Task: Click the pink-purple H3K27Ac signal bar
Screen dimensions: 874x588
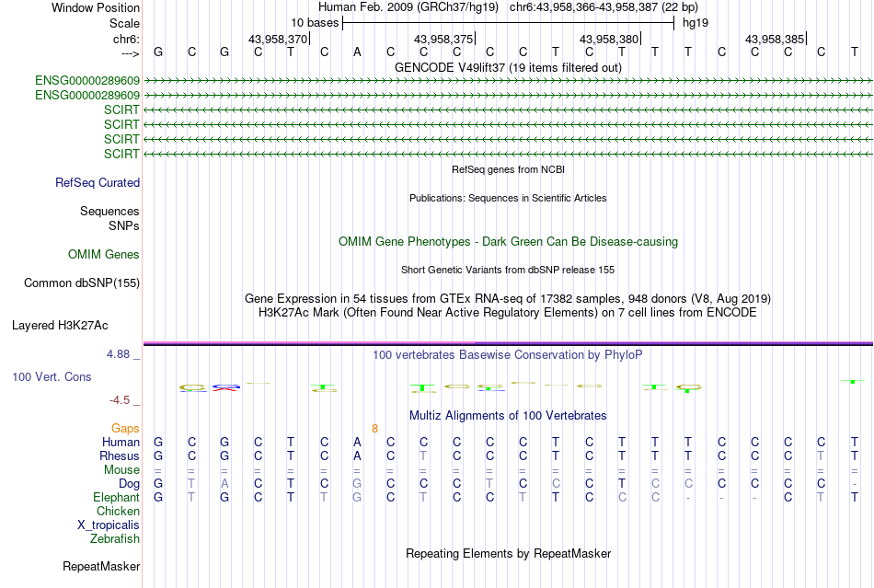Action: click(x=508, y=343)
